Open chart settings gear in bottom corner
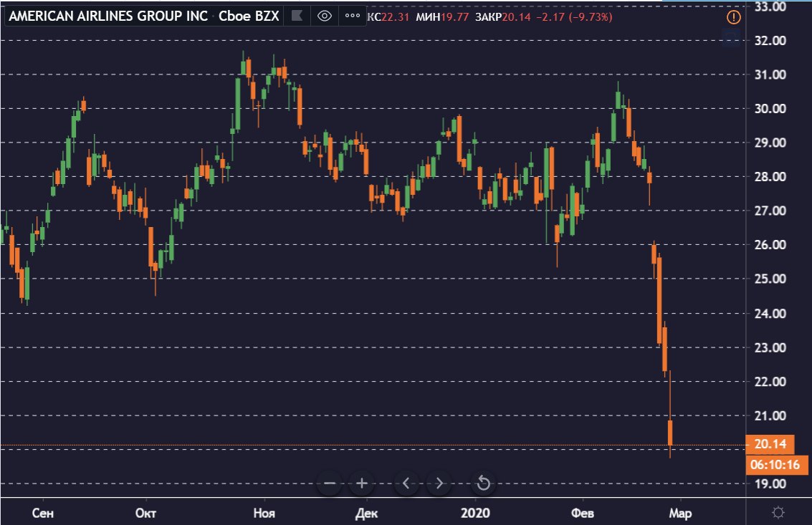This screenshot has height=525, width=812. coord(778,513)
